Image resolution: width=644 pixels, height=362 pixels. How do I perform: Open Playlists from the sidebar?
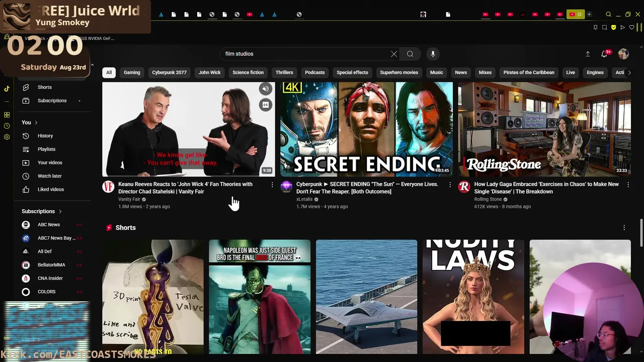click(x=46, y=149)
